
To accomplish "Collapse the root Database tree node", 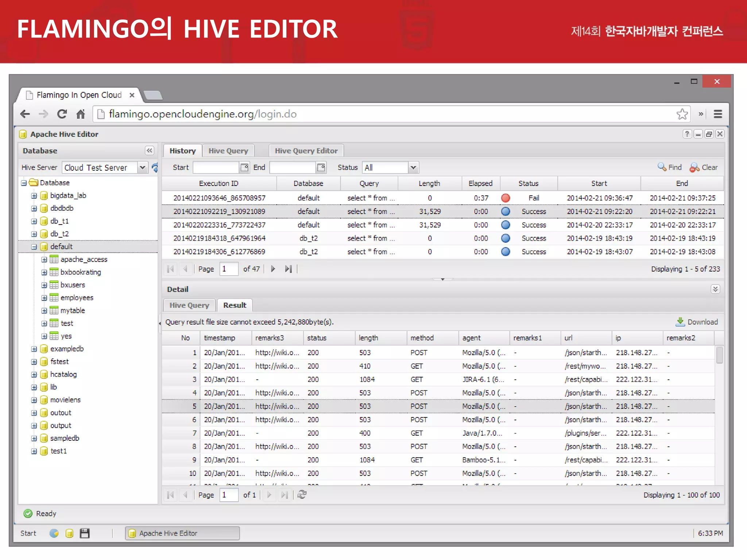I will click(24, 183).
